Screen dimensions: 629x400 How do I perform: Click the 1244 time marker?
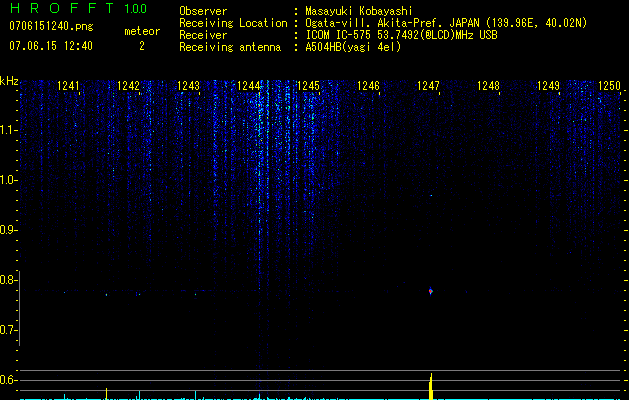point(248,85)
